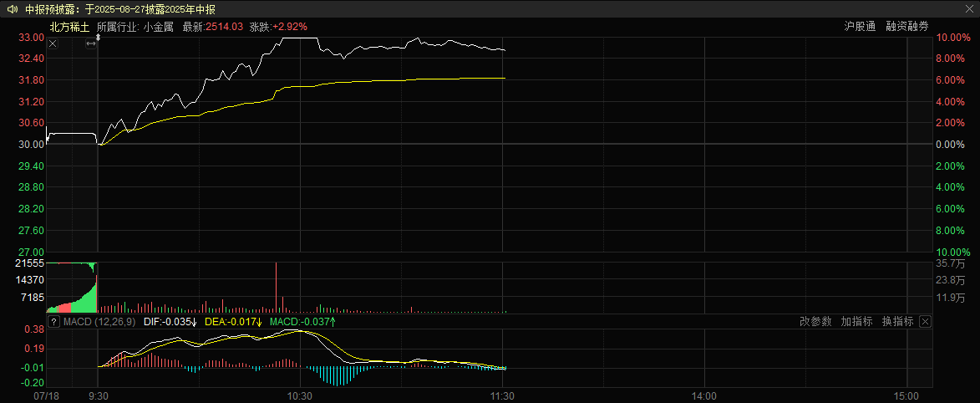Click the 0.38 MACD axis label
Viewport: 980px width, 403px height.
click(x=35, y=329)
